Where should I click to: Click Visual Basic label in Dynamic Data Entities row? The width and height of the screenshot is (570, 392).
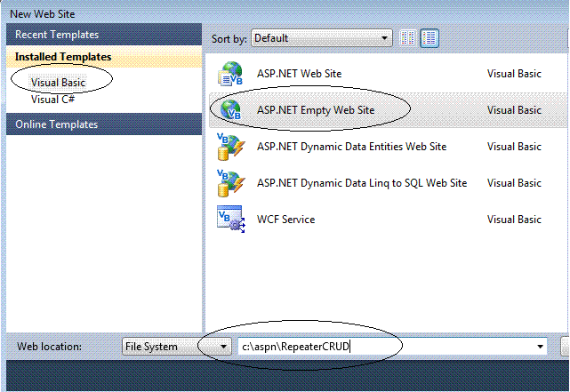click(514, 147)
